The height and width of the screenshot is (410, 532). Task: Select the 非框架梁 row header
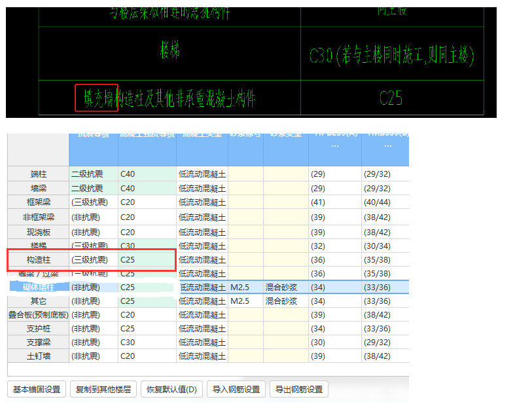pos(39,217)
